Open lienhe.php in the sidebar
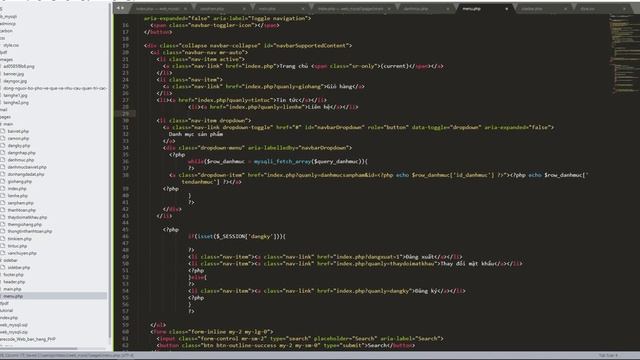Image resolution: width=640 pixels, height=360 pixels. click(18, 196)
